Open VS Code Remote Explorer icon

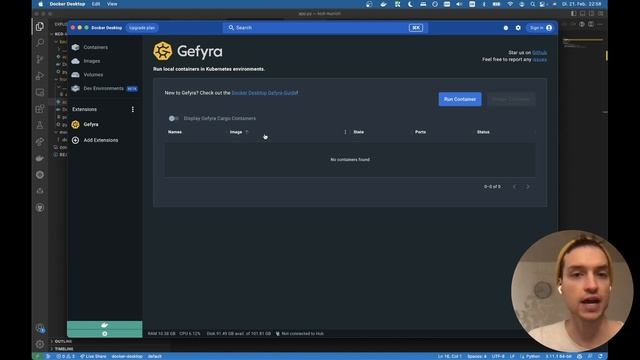click(40, 92)
